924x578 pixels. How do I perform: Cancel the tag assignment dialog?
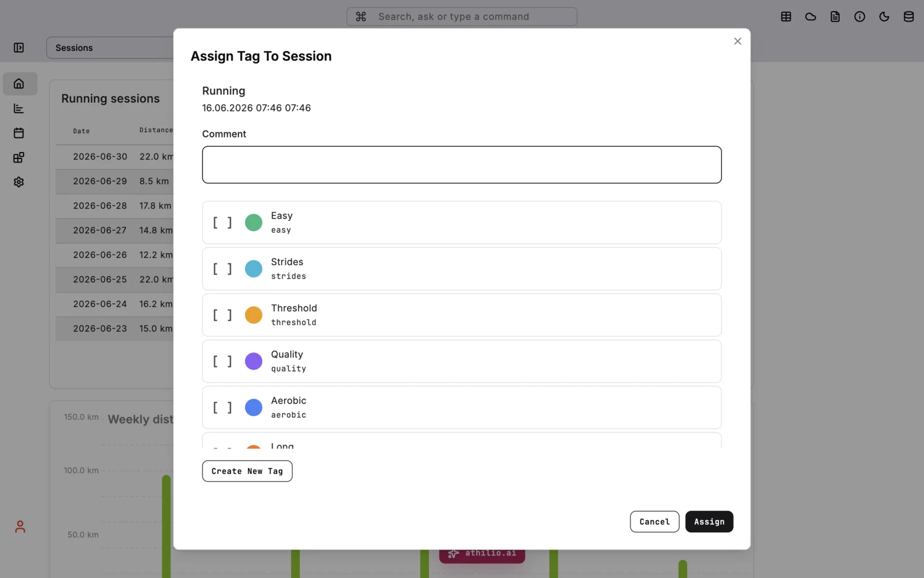pos(654,522)
